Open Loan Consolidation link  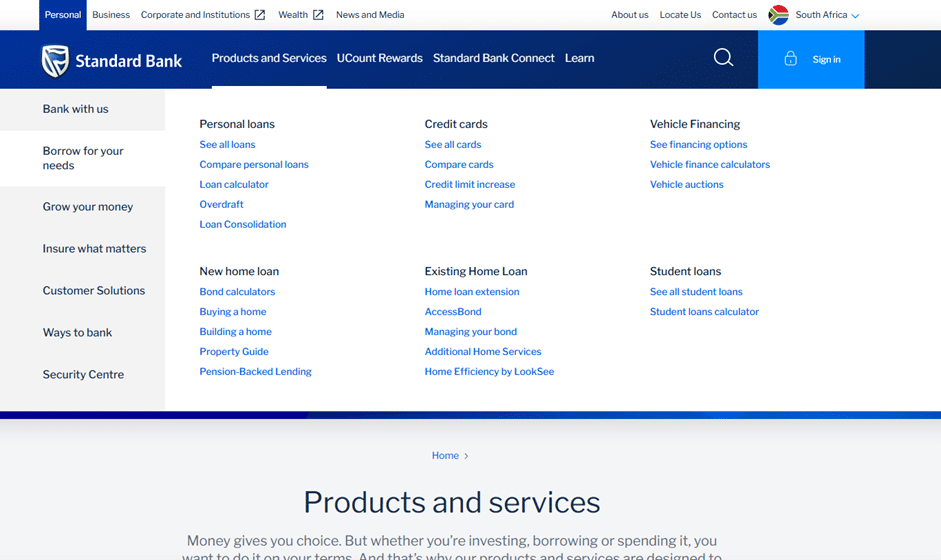click(x=242, y=224)
